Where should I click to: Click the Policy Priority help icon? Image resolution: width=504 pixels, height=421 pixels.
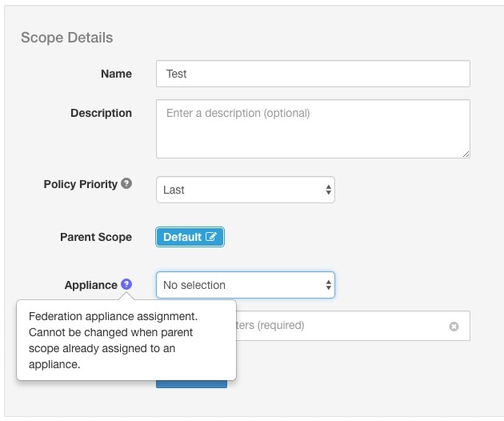click(x=126, y=184)
